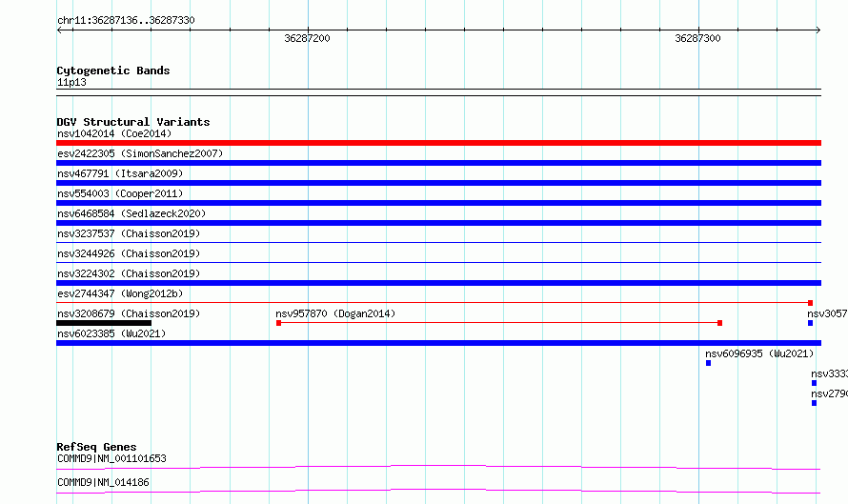Click blue marker under nsv6096935 label

tap(709, 363)
